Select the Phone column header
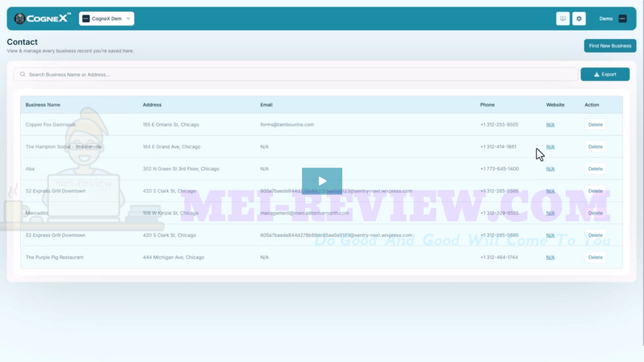This screenshot has height=362, width=644. click(x=487, y=105)
